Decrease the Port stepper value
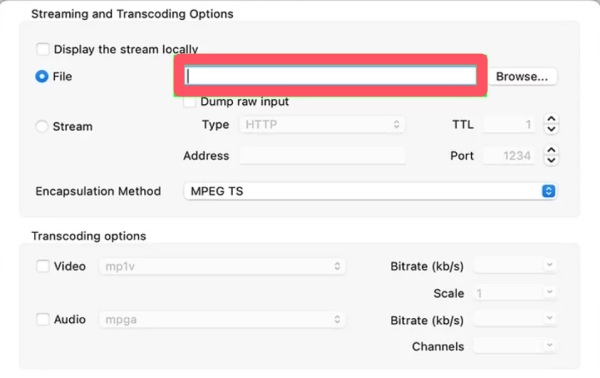Image resolution: width=600 pixels, height=378 pixels. coord(551,160)
